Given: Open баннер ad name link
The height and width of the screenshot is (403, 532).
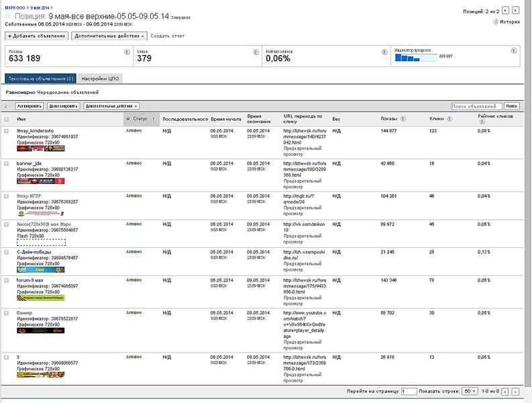Looking at the screenshot, I should (x=24, y=313).
